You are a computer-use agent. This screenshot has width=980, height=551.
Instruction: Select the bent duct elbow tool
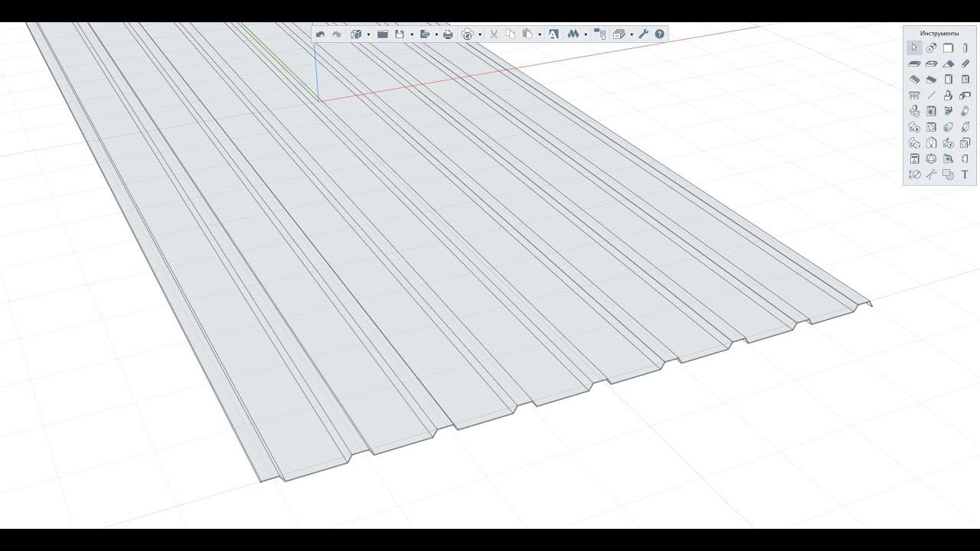[x=965, y=96]
